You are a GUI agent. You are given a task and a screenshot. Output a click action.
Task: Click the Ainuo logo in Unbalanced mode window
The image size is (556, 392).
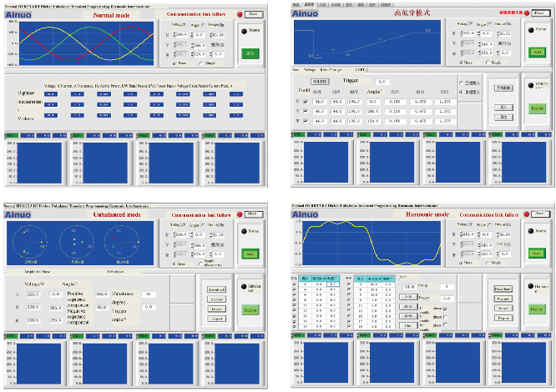click(x=18, y=214)
